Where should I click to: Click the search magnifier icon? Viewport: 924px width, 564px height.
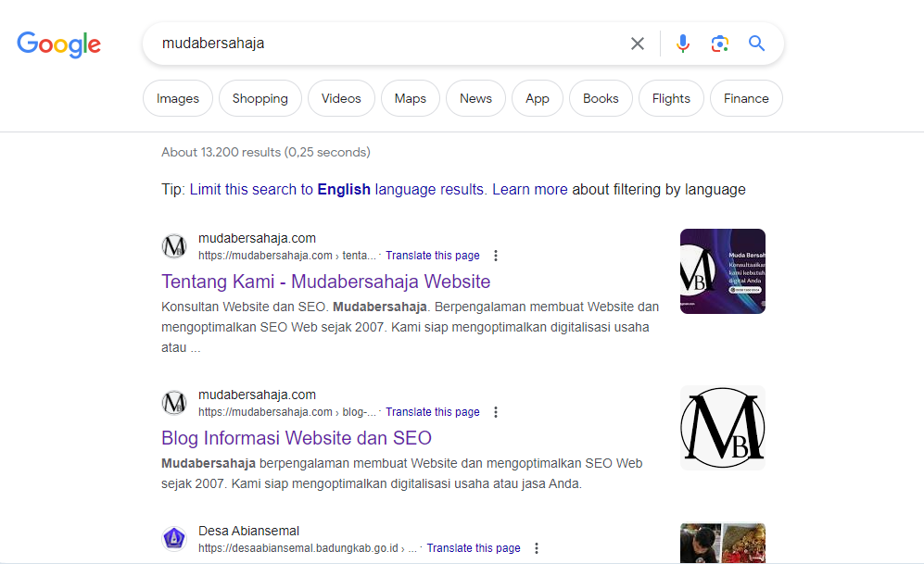click(x=756, y=44)
